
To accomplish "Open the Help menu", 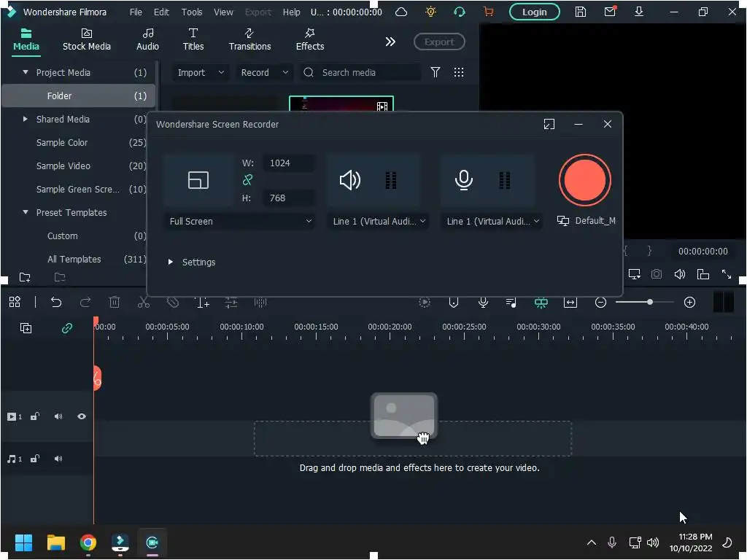I will click(x=291, y=12).
